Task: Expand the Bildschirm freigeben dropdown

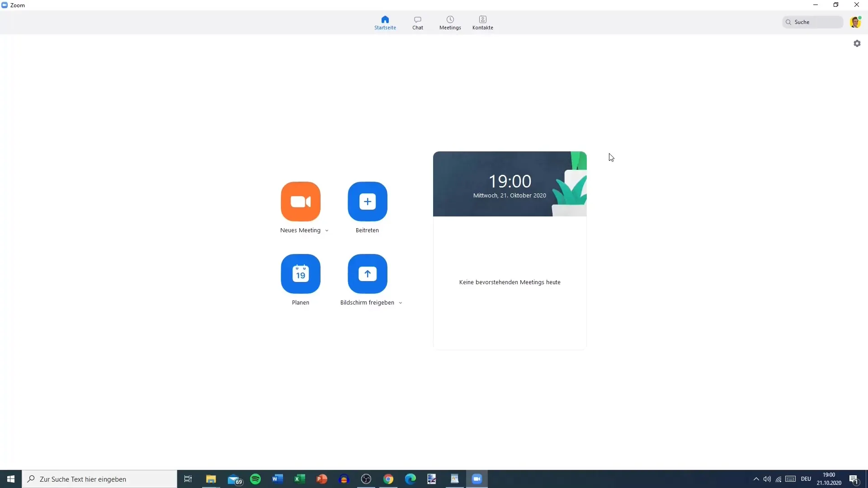Action: (x=400, y=303)
